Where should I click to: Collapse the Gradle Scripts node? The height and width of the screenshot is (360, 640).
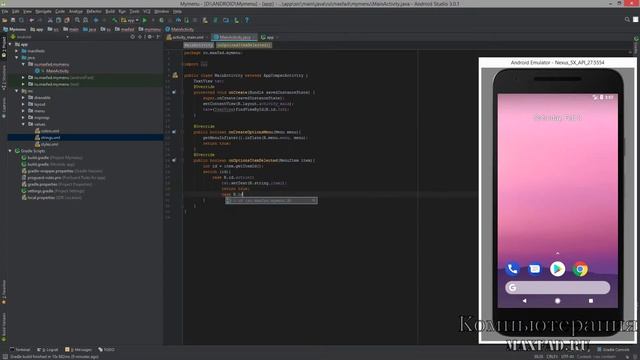(10, 151)
